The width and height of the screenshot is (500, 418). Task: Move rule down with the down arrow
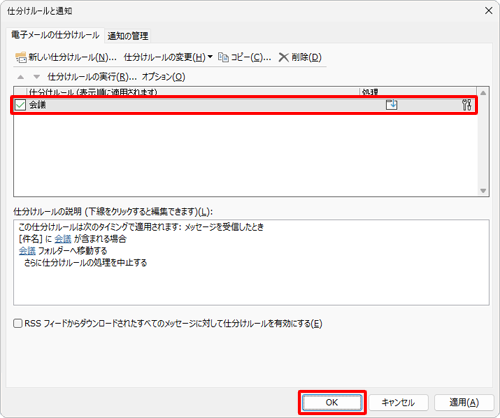37,77
